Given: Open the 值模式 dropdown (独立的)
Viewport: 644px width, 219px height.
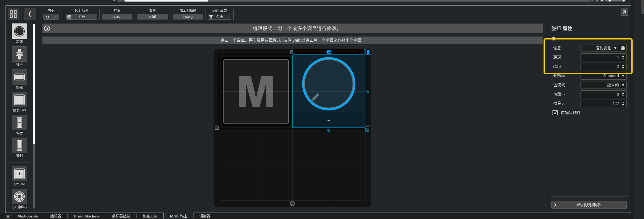Looking at the screenshot, I should coord(604,85).
